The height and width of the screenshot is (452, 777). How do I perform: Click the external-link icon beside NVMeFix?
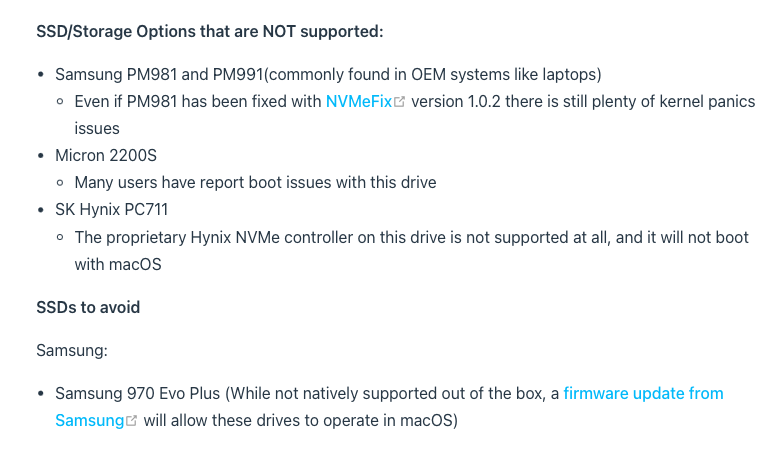point(400,103)
